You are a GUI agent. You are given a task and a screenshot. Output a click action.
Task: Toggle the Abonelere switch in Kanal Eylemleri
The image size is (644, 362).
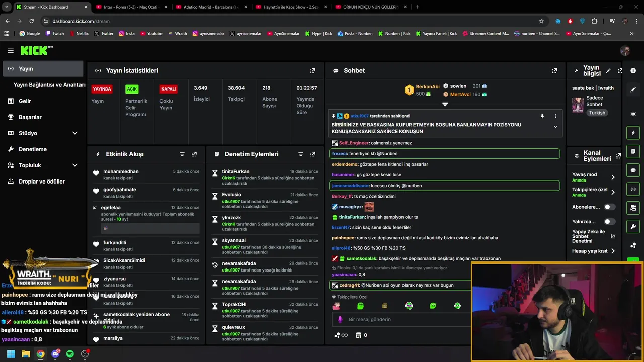pyautogui.click(x=609, y=207)
